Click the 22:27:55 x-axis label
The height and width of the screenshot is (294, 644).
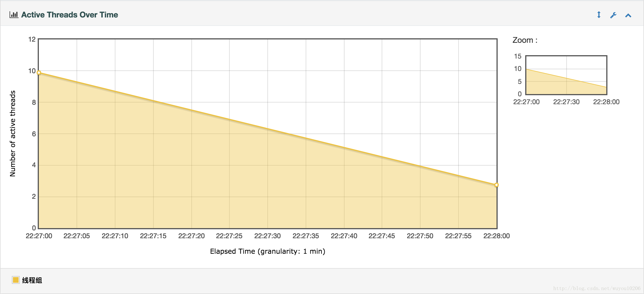pos(458,236)
